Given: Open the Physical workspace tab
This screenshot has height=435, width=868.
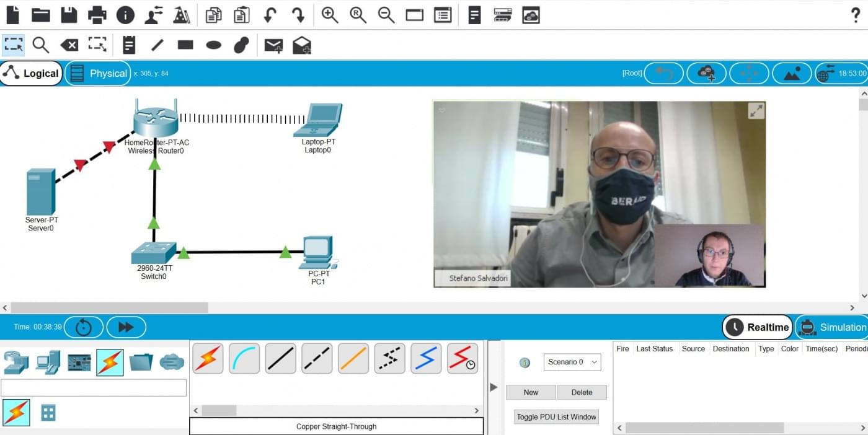Looking at the screenshot, I should pos(98,73).
